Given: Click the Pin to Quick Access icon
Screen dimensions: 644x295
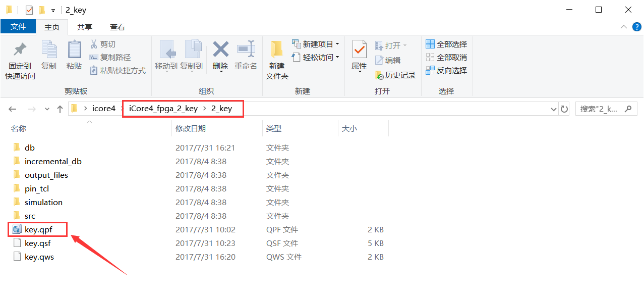Looking at the screenshot, I should click(20, 51).
